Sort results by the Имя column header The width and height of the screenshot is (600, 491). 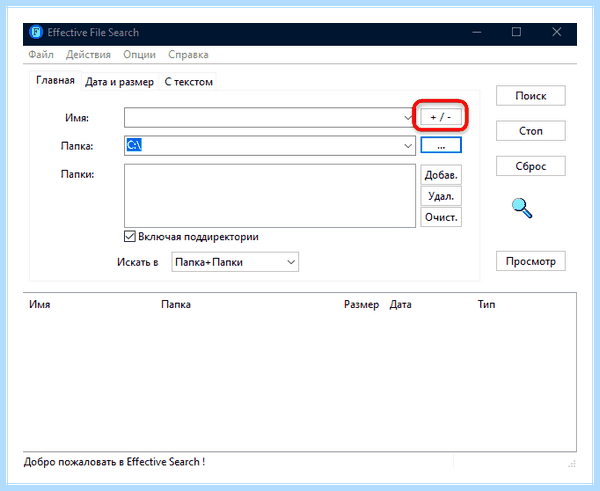tap(40, 304)
